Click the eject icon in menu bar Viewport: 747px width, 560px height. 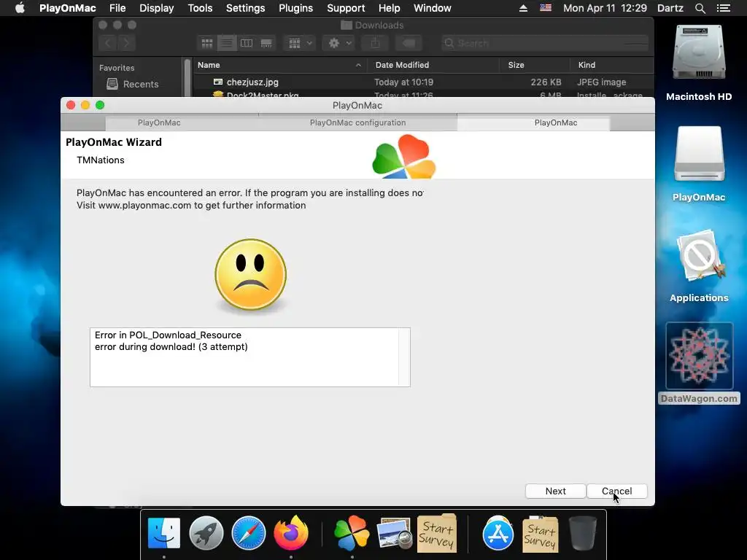click(523, 8)
